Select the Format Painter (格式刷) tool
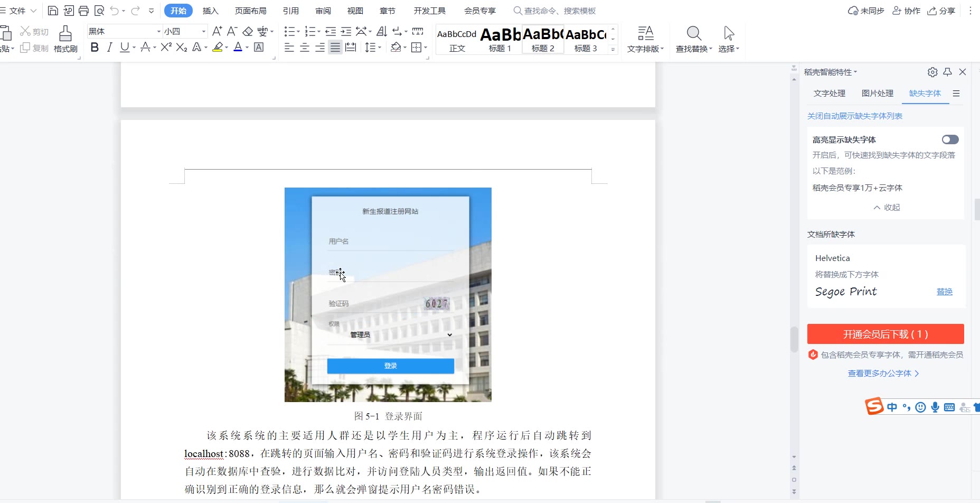Image resolution: width=980 pixels, height=503 pixels. 65,39
